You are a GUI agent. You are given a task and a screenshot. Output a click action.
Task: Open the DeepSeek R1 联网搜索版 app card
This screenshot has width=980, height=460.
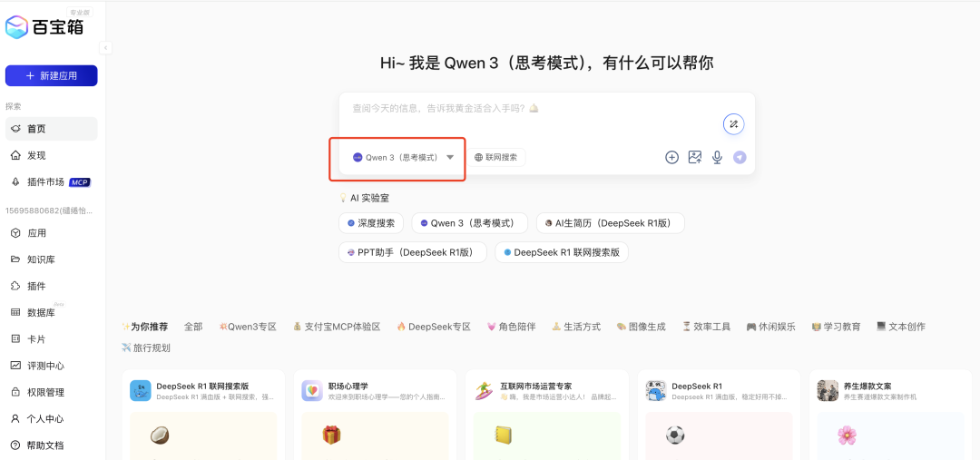tap(203, 415)
